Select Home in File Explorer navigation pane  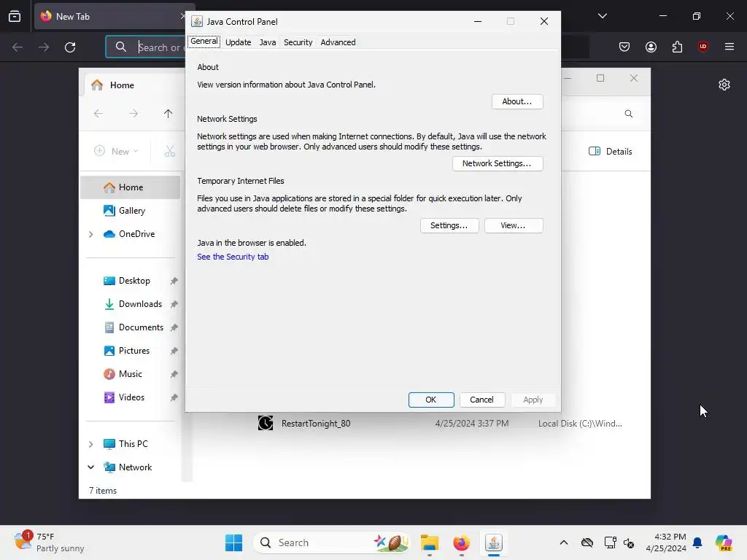(x=130, y=187)
